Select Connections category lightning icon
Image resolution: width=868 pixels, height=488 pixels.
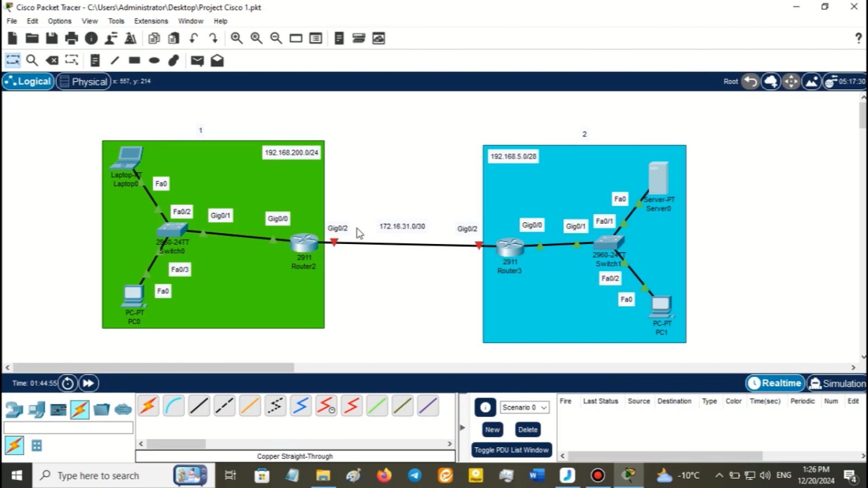tap(80, 410)
